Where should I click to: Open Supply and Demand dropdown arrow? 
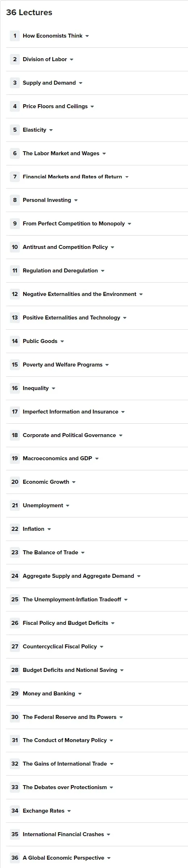coord(81,83)
